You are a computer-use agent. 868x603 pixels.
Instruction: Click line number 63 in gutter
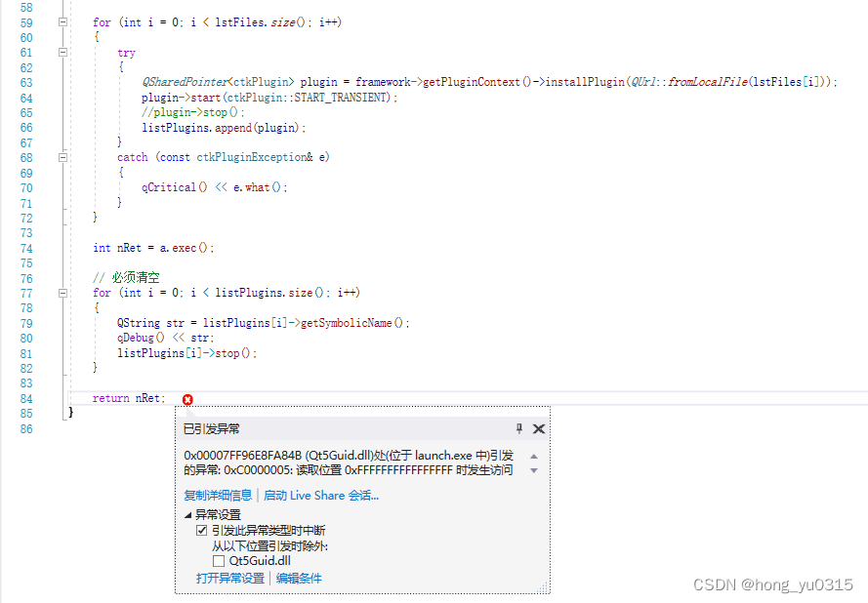tap(26, 82)
